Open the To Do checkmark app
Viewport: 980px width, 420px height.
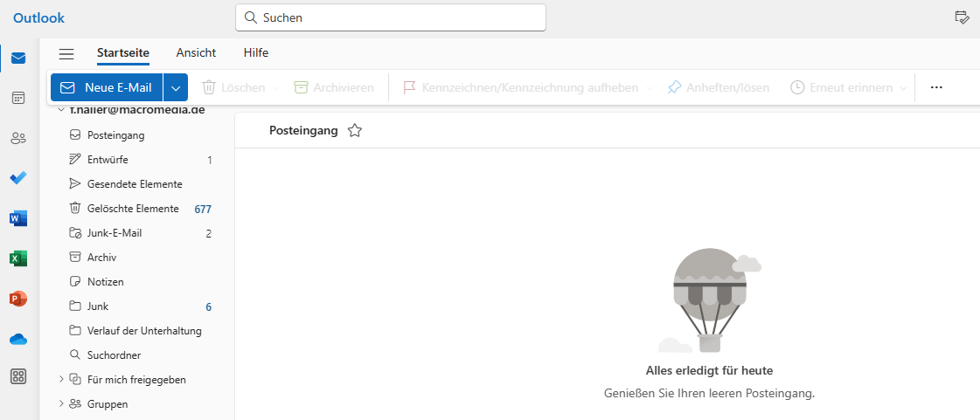pos(18,178)
